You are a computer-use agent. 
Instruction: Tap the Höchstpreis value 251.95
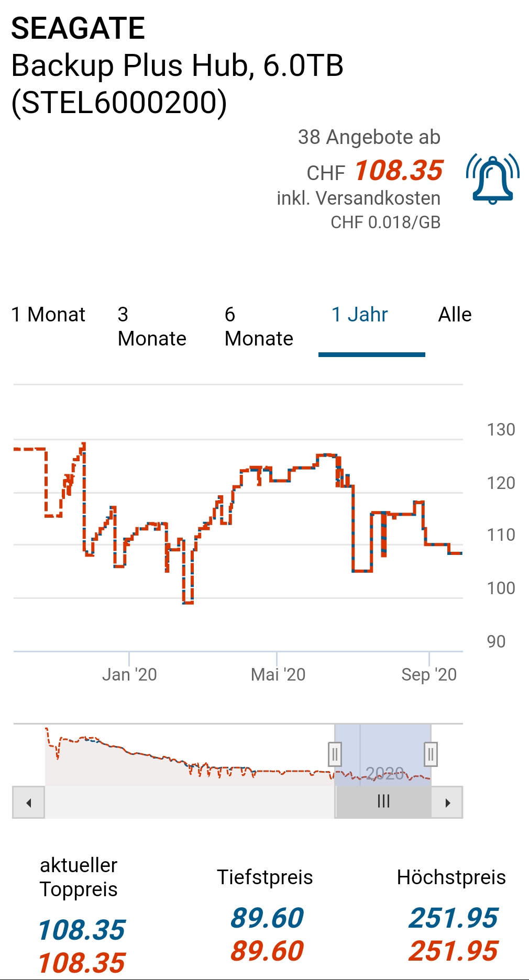coord(453,918)
